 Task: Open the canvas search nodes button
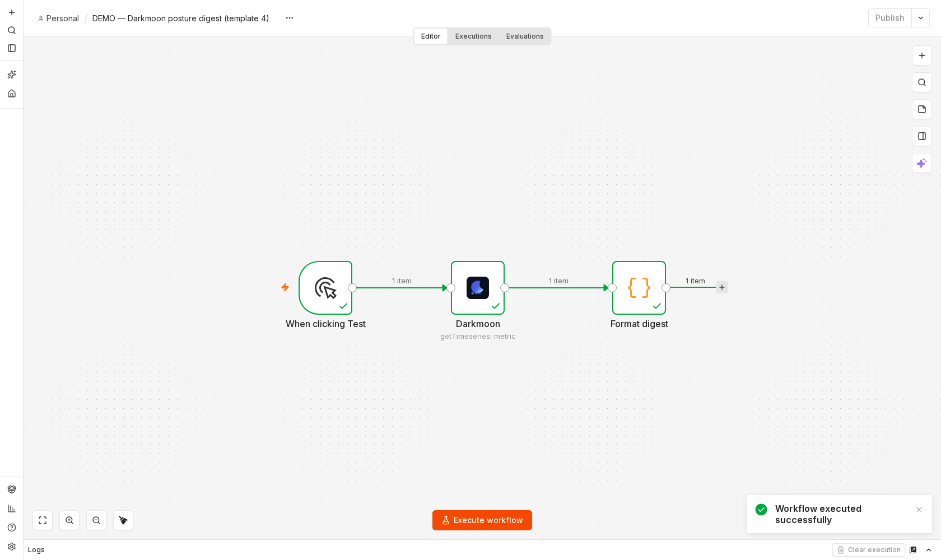pyautogui.click(x=922, y=82)
